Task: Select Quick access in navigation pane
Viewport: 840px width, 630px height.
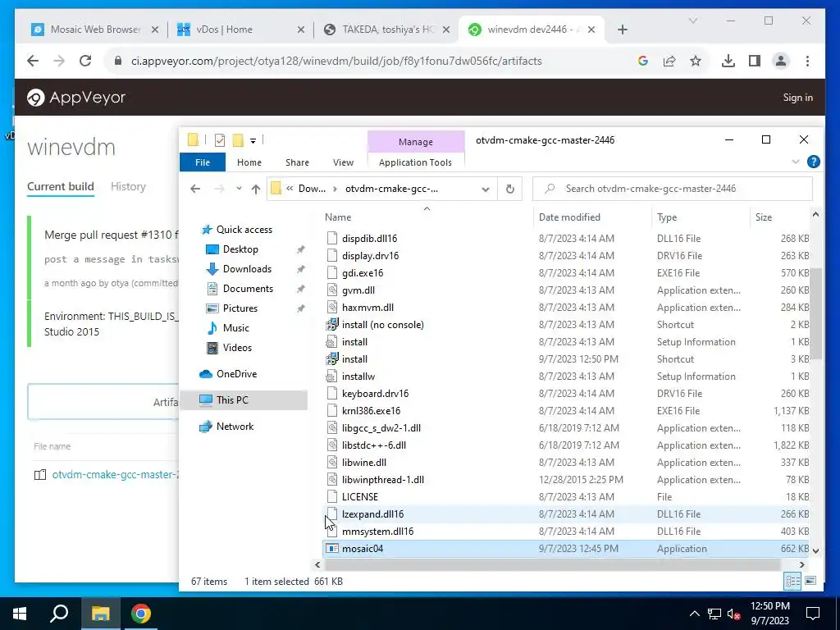Action: 244,230
